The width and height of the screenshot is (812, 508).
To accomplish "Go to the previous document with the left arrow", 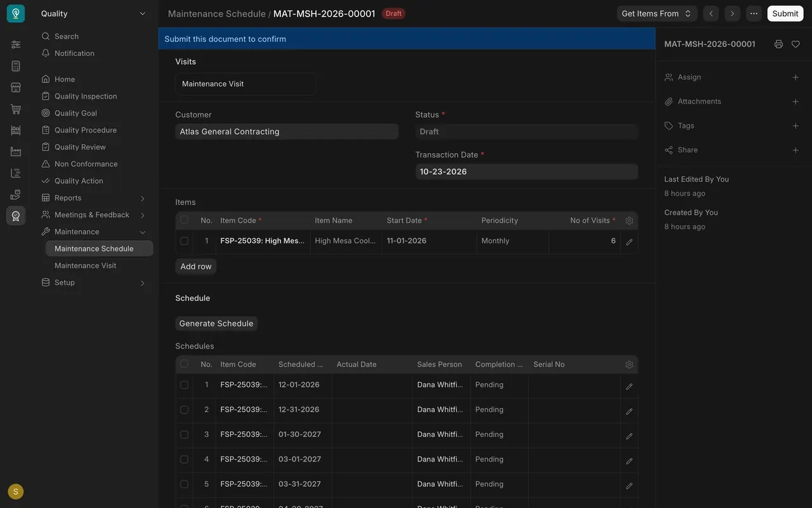I will [x=711, y=13].
